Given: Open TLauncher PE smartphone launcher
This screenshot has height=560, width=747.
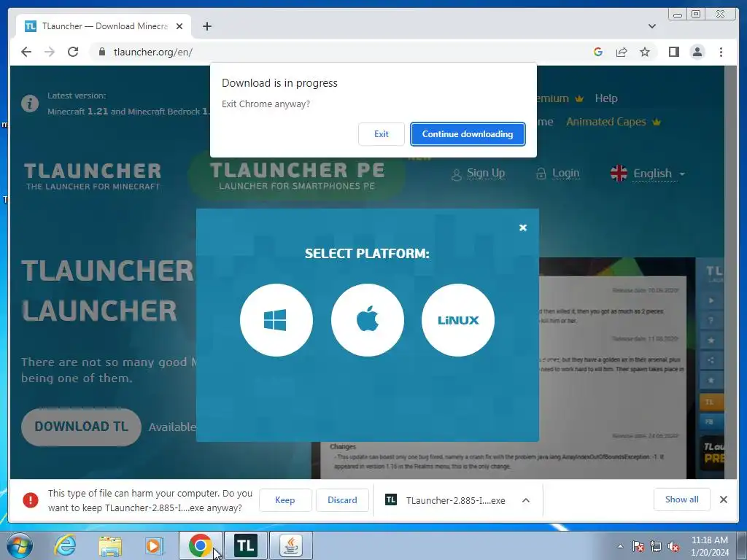Looking at the screenshot, I should click(x=297, y=175).
